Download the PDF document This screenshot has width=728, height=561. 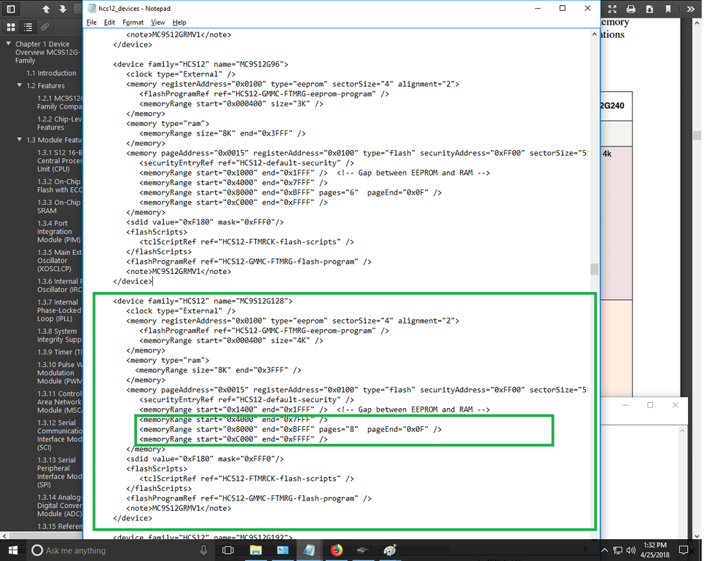tap(649, 9)
